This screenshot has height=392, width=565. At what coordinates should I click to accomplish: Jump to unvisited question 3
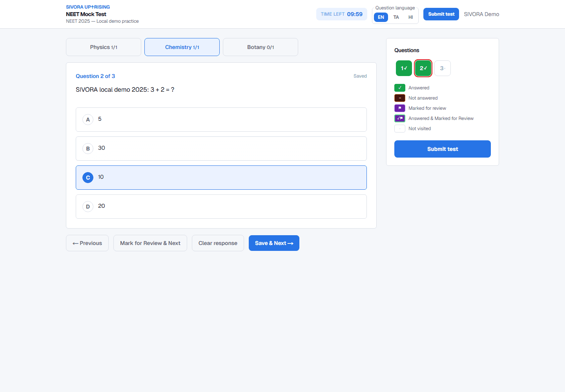click(443, 68)
